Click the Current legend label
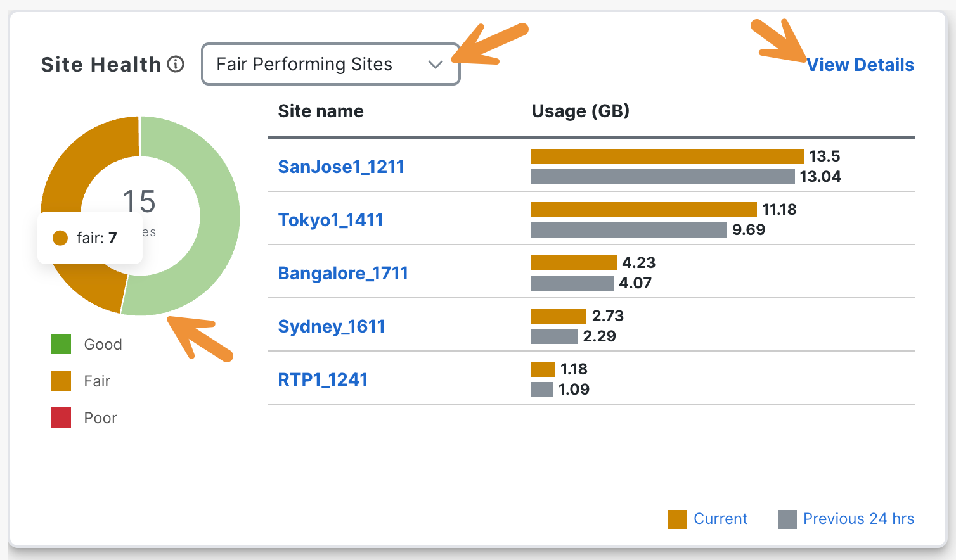Image resolution: width=956 pixels, height=560 pixels. (x=721, y=519)
